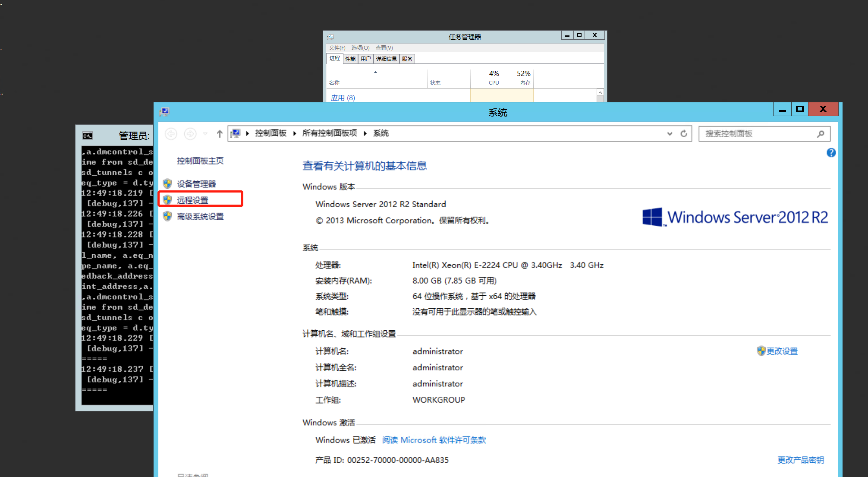Click 更改设置 link
The image size is (868, 477).
(x=782, y=351)
